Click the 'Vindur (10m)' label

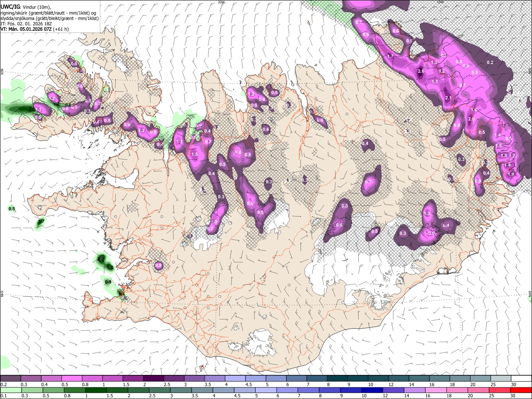tap(36, 7)
